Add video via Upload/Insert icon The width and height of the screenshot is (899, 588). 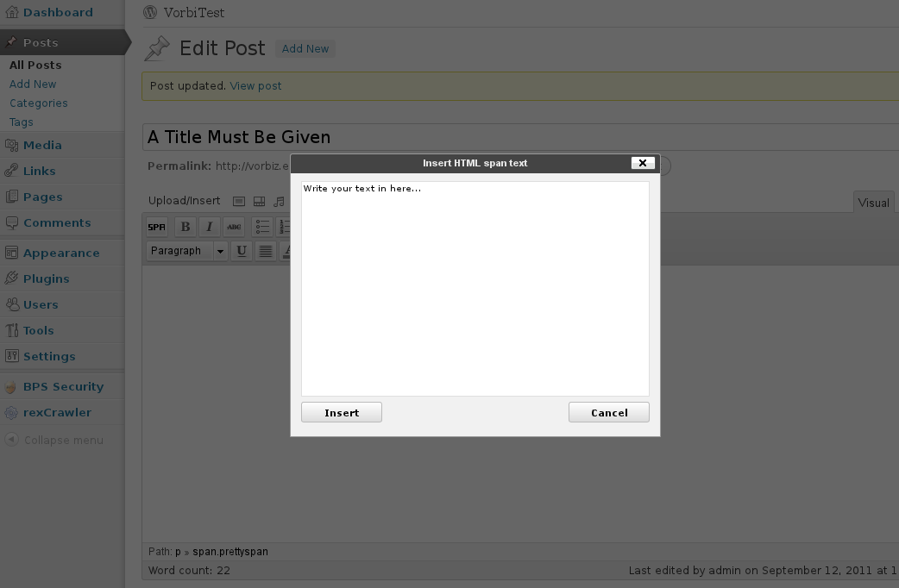click(x=259, y=201)
